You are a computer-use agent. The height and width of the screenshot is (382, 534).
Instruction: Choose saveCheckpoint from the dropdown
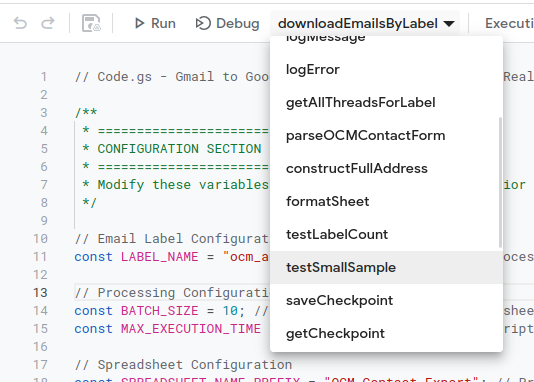pos(386,301)
